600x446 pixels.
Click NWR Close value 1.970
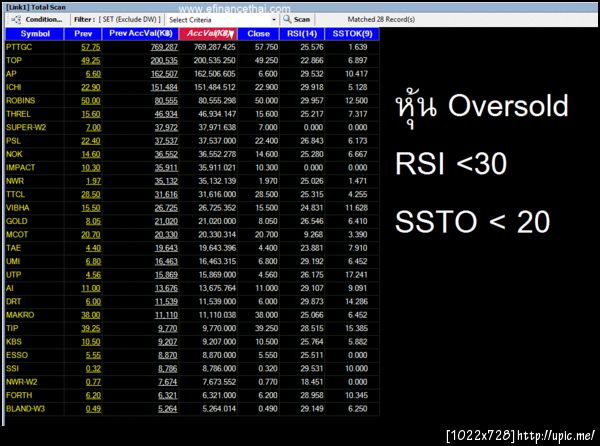tap(268, 181)
